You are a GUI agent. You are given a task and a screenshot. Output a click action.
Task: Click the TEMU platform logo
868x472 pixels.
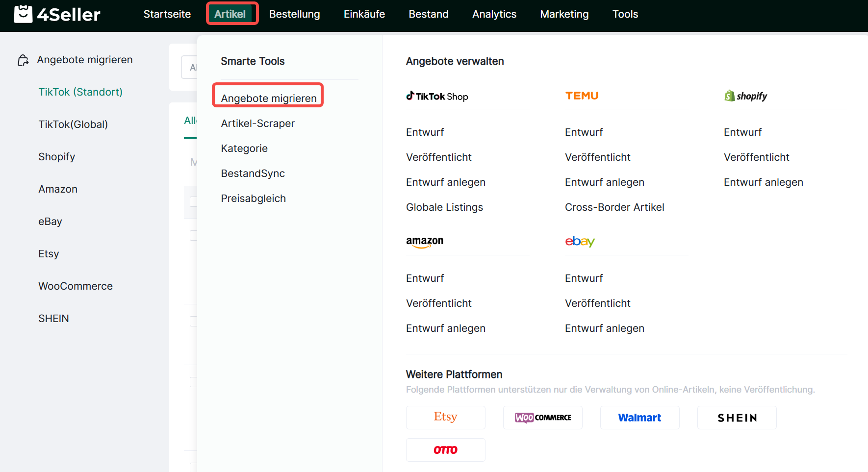click(x=582, y=96)
